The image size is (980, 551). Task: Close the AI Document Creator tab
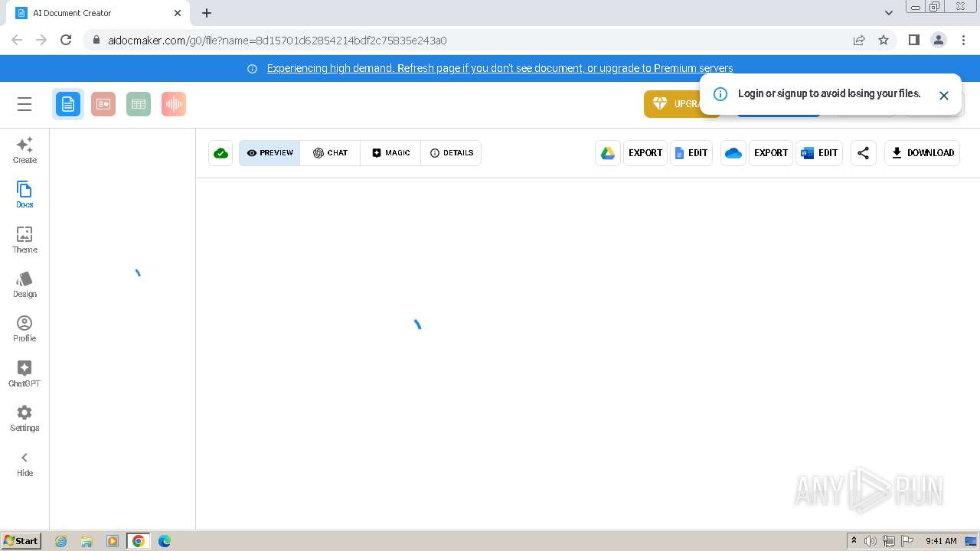[178, 13]
